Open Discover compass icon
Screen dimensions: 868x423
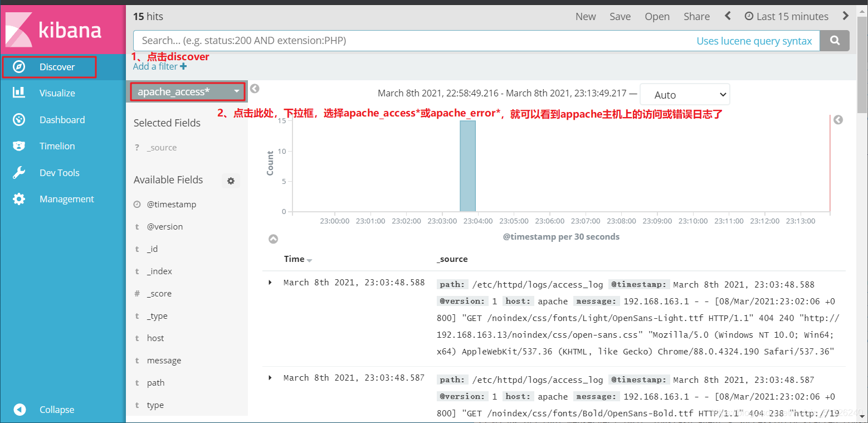click(19, 67)
